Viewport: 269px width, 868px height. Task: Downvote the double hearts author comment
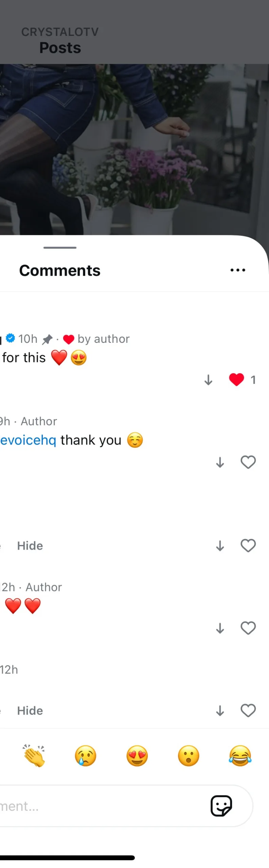[220, 628]
